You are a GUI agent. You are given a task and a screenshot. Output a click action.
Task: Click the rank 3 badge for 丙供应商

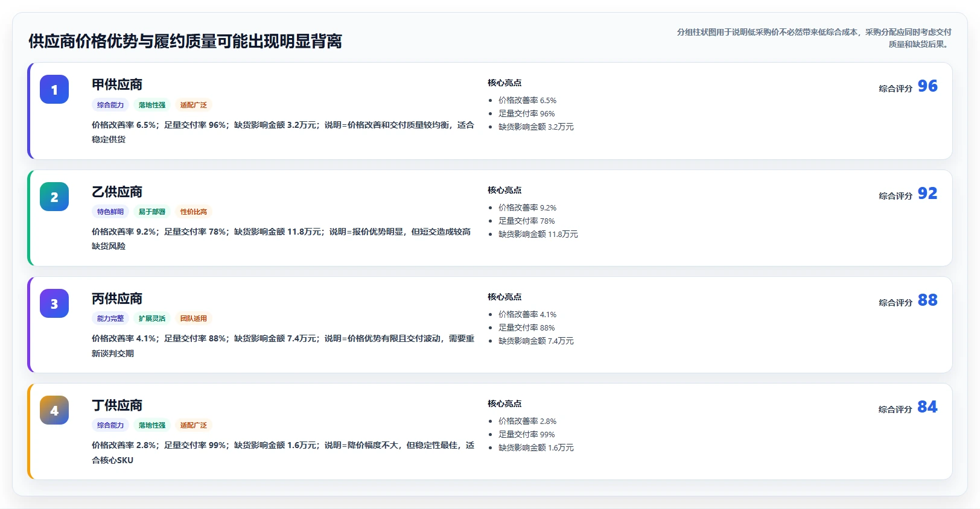(x=54, y=303)
